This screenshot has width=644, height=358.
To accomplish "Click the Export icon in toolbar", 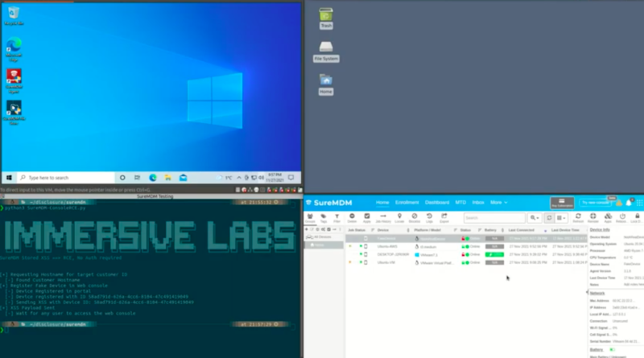I will coord(444,218).
